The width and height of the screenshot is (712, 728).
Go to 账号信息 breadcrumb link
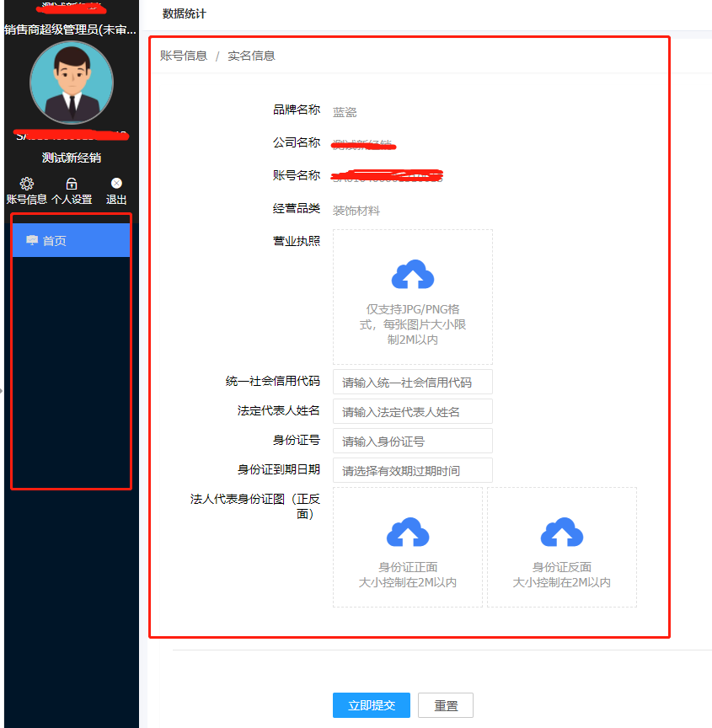click(184, 56)
